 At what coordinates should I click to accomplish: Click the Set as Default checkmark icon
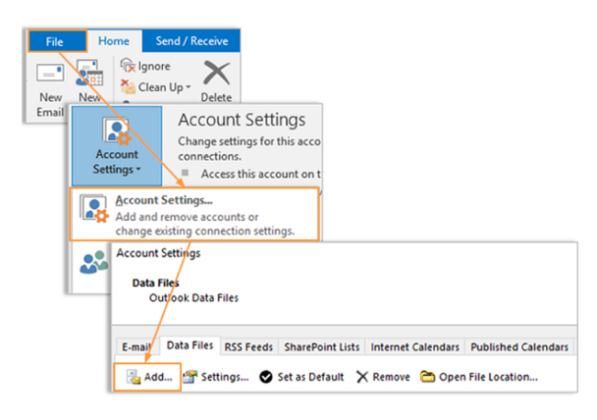(x=266, y=377)
